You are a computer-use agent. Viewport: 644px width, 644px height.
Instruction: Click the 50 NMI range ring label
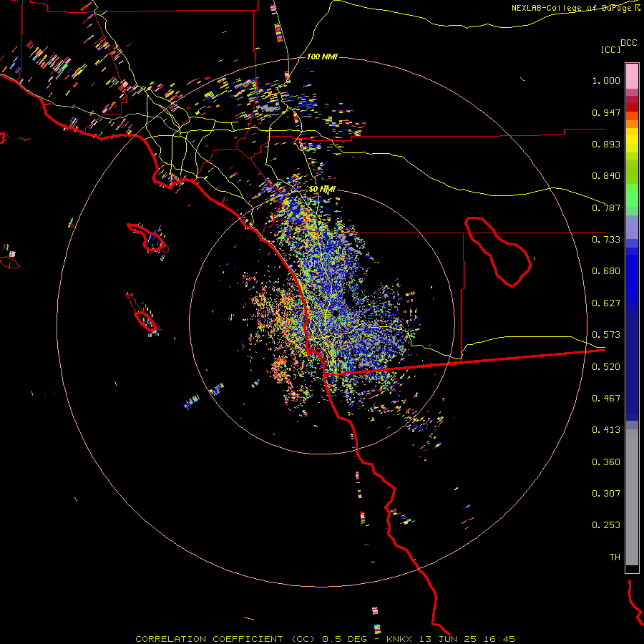pyautogui.click(x=322, y=190)
